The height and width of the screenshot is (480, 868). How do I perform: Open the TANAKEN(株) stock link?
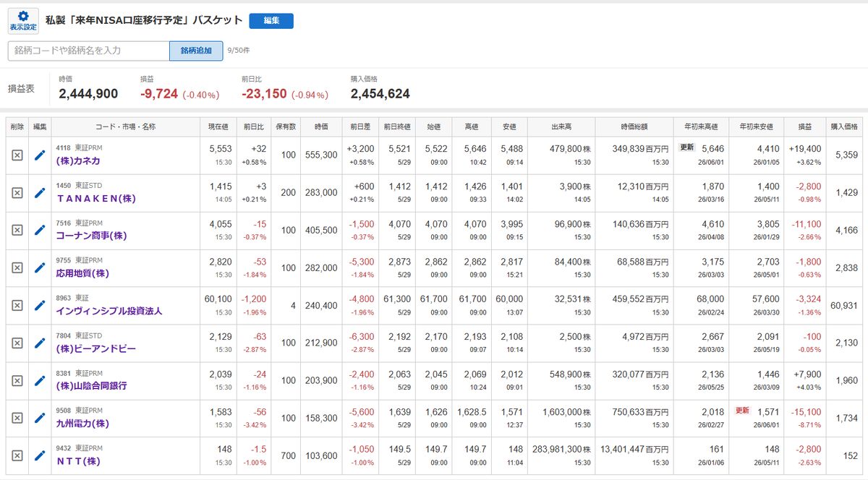coord(96,198)
